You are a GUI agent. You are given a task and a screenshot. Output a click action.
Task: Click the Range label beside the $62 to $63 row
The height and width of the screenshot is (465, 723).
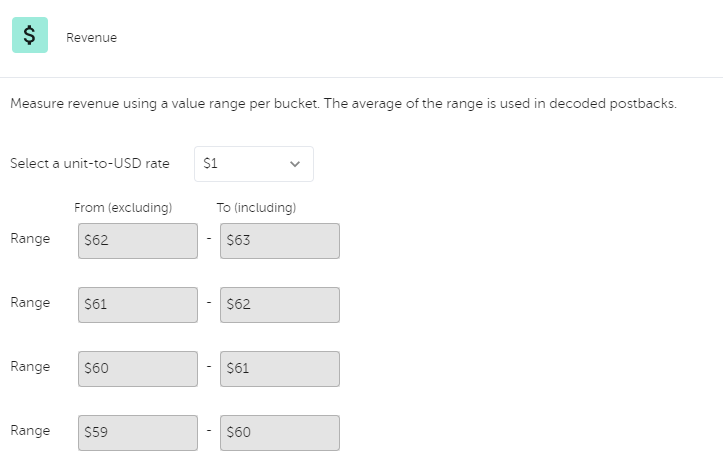30,239
